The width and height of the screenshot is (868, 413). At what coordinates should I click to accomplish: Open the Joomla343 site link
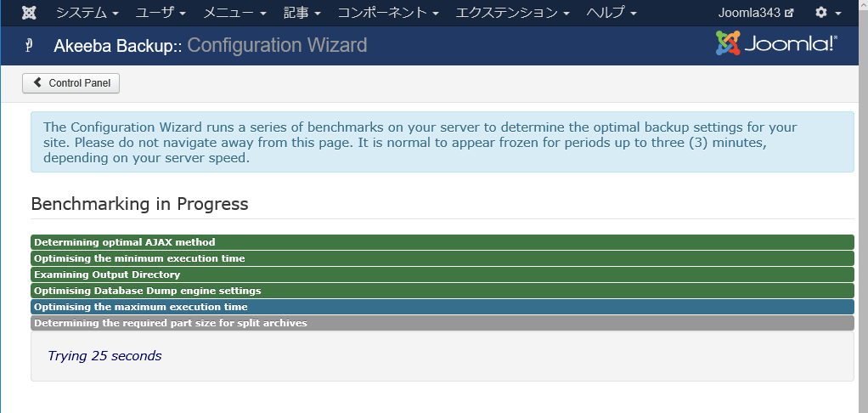click(756, 13)
